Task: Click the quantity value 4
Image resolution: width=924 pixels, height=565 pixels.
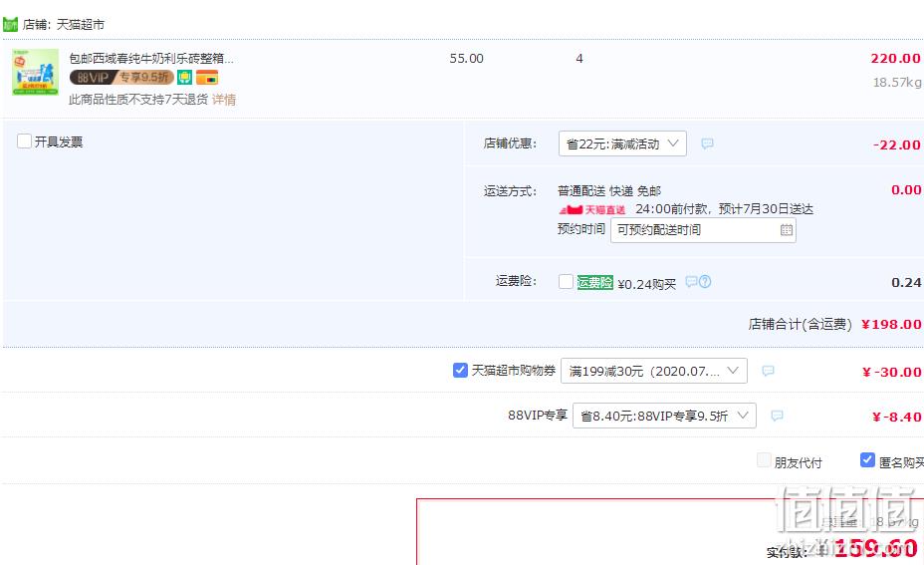Action: click(579, 59)
